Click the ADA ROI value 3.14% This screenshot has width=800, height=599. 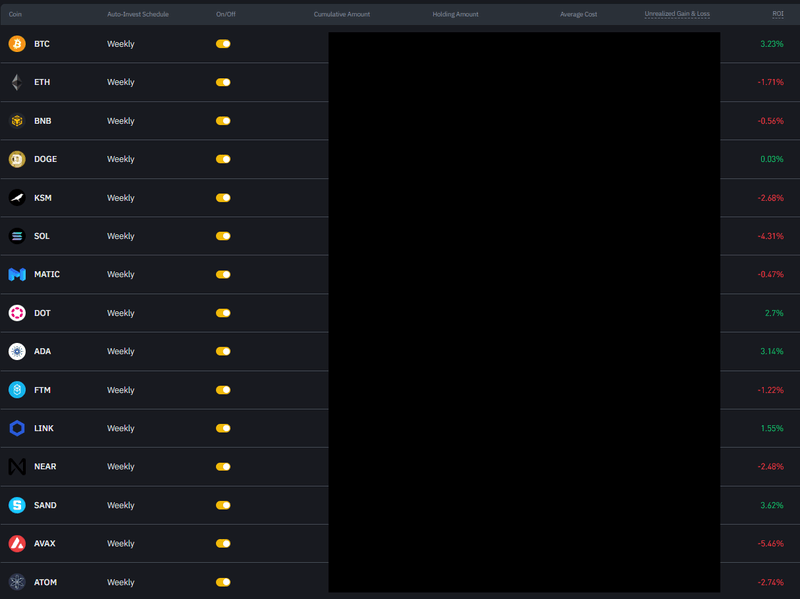coord(771,351)
